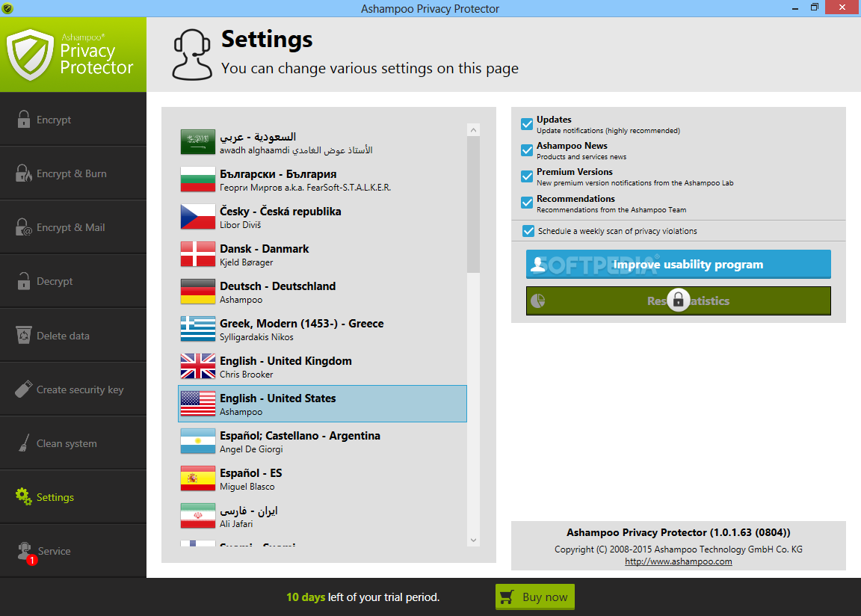861x616 pixels.
Task: Click the Privacy Protector shield logo
Action: (30, 55)
